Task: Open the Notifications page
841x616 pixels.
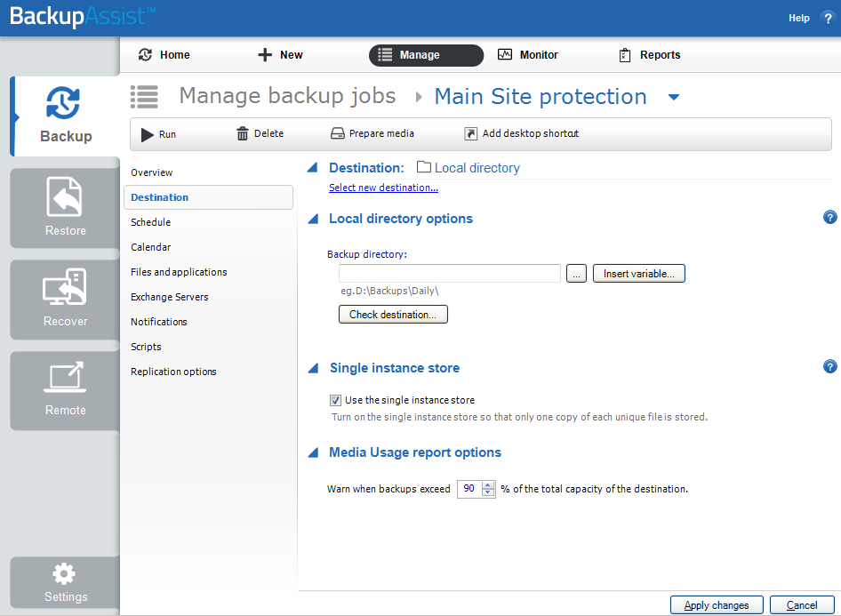Action: pos(159,322)
